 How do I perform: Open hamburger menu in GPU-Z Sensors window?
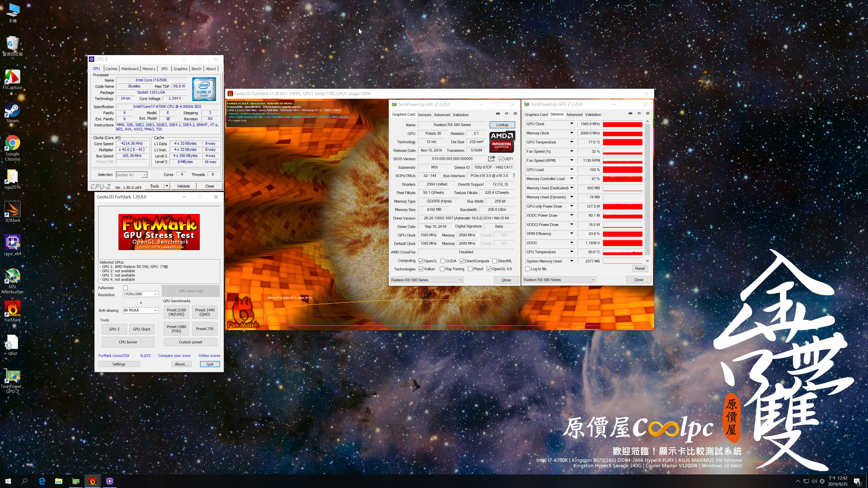(x=648, y=113)
